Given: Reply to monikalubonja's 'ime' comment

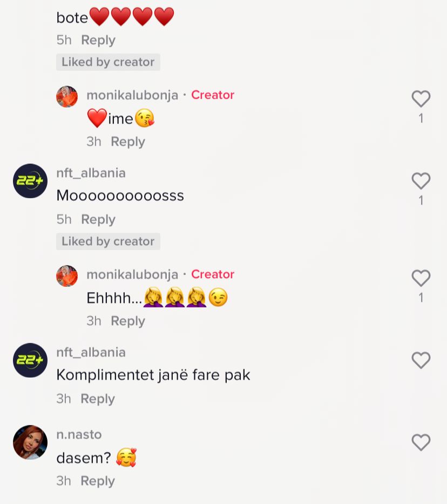Looking at the screenshot, I should pyautogui.click(x=128, y=142).
